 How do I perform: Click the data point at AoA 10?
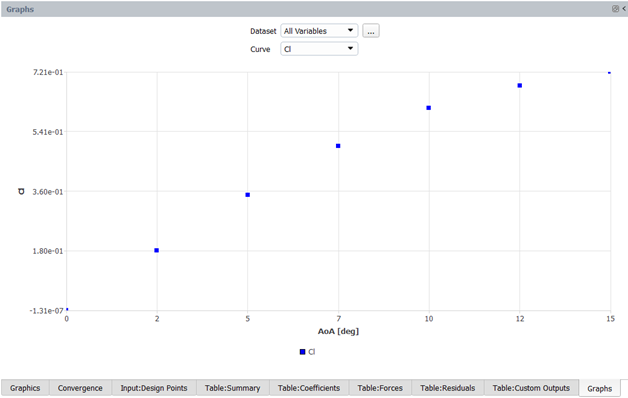coord(429,108)
